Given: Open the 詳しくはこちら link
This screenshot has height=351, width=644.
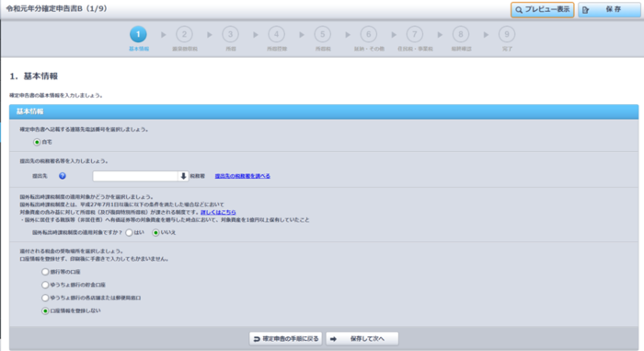Looking at the screenshot, I should coord(218,212).
